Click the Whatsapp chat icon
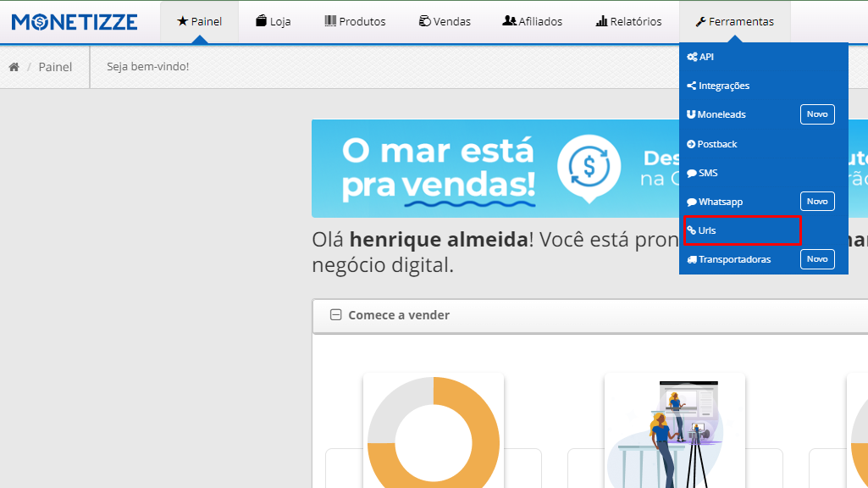868x488 pixels. coord(693,201)
